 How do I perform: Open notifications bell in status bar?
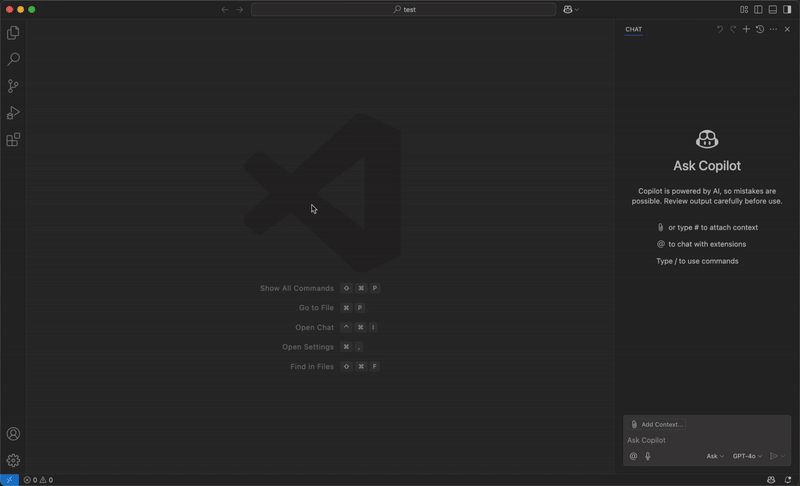(788, 480)
